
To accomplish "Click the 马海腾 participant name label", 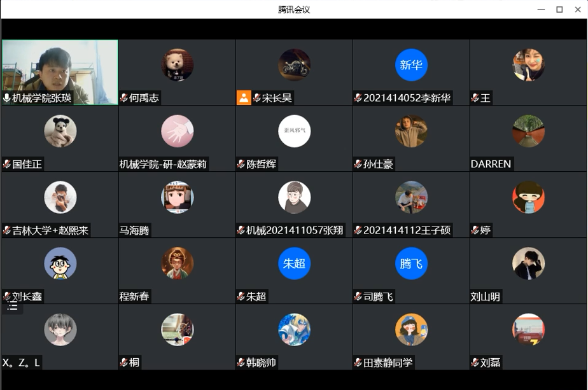I will (134, 230).
